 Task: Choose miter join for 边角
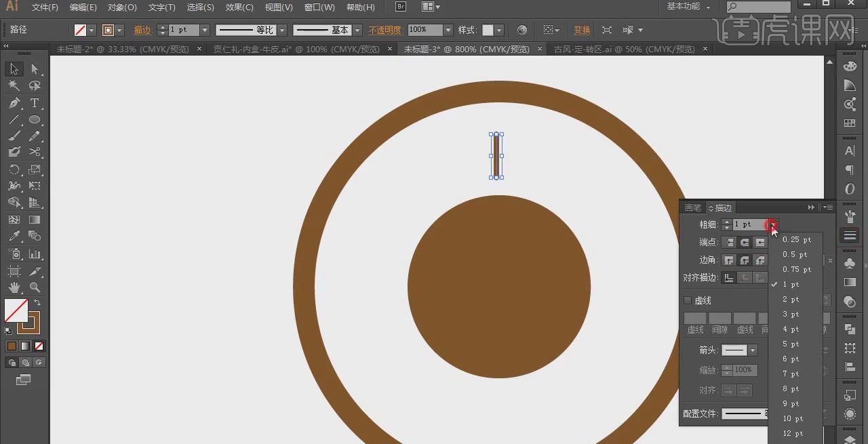(730, 260)
